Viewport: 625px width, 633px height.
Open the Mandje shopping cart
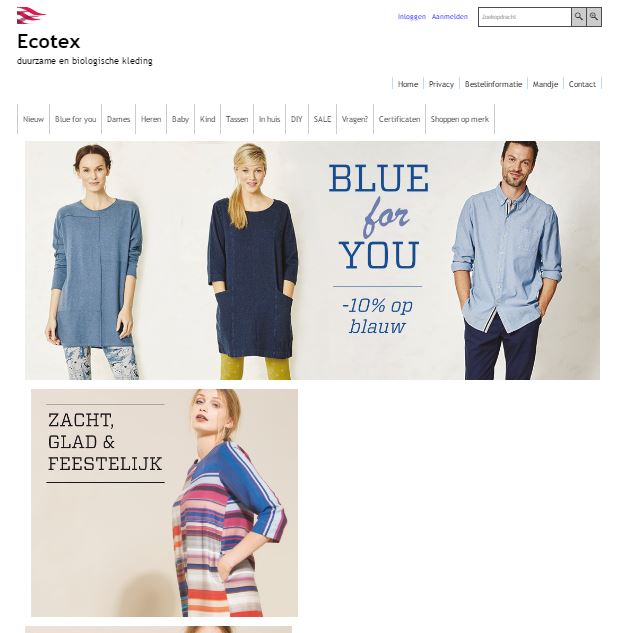(545, 84)
